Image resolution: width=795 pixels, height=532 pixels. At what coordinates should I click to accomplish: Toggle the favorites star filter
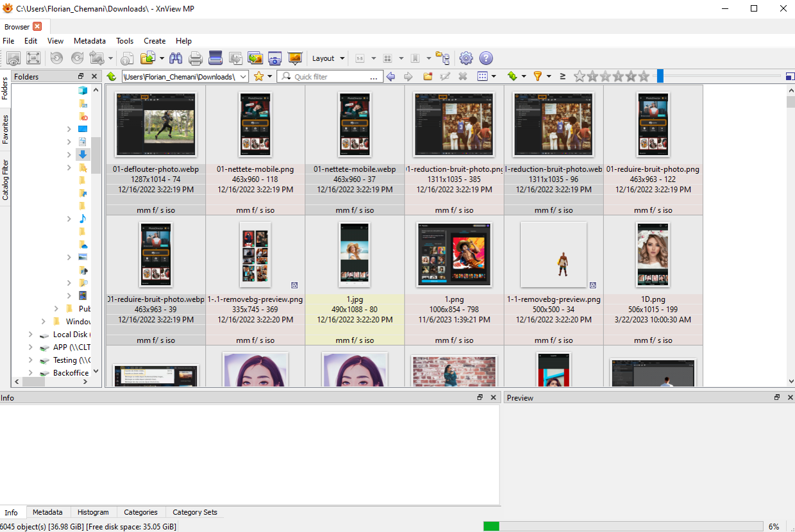click(260, 76)
